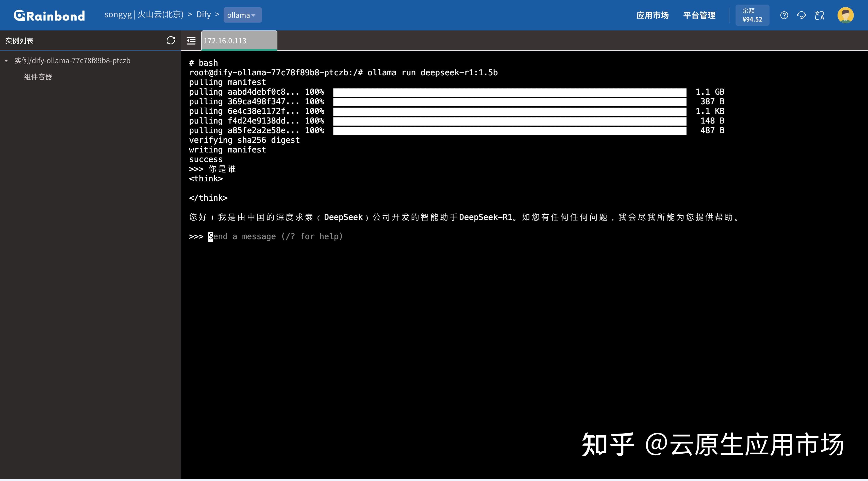
Task: Refresh the instance list
Action: pyautogui.click(x=171, y=40)
